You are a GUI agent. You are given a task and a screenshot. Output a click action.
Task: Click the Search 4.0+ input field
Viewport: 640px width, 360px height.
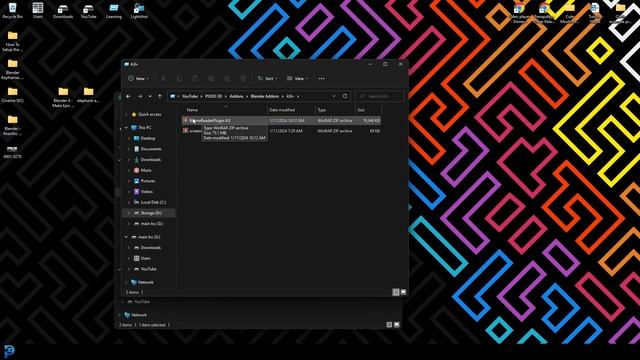tap(380, 96)
